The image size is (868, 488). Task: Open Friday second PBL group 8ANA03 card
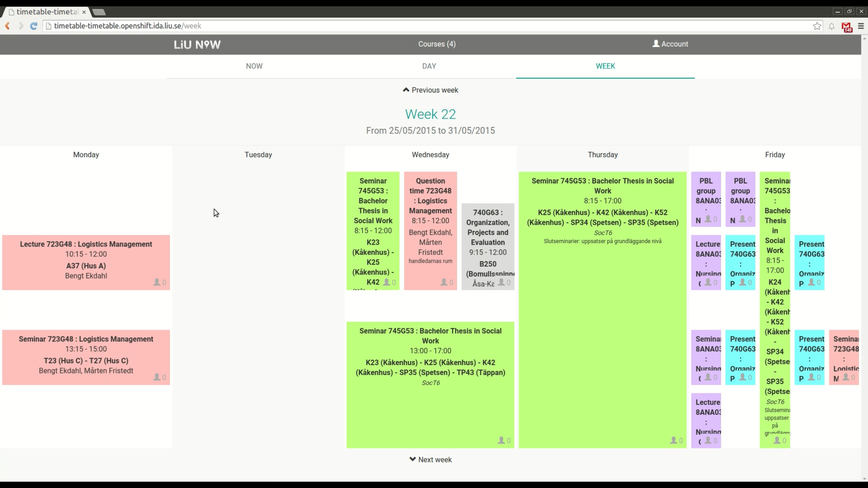(x=740, y=199)
